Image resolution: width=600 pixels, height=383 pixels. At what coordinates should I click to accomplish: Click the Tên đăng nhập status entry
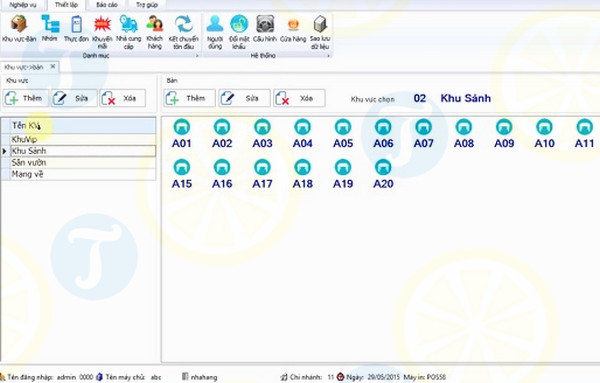pos(46,377)
